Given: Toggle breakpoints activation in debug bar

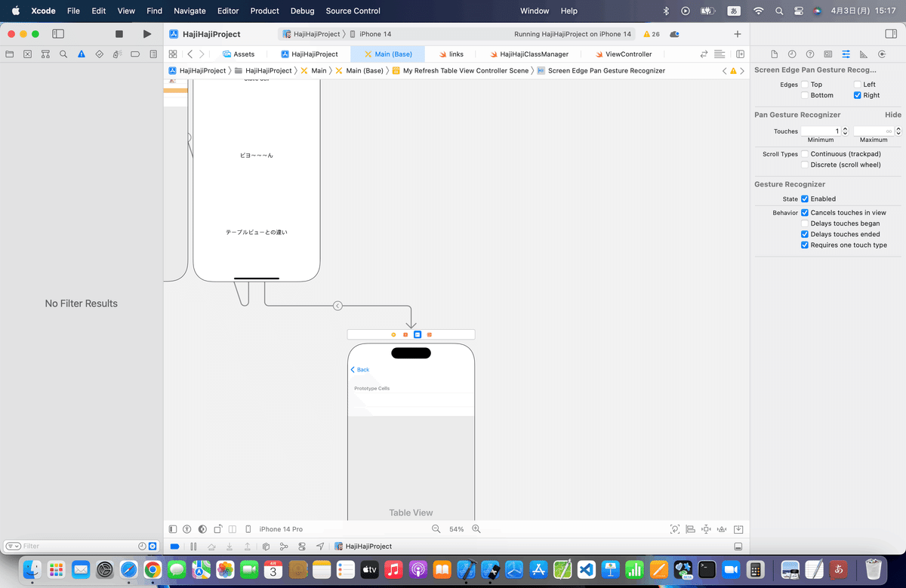Looking at the screenshot, I should click(x=174, y=546).
